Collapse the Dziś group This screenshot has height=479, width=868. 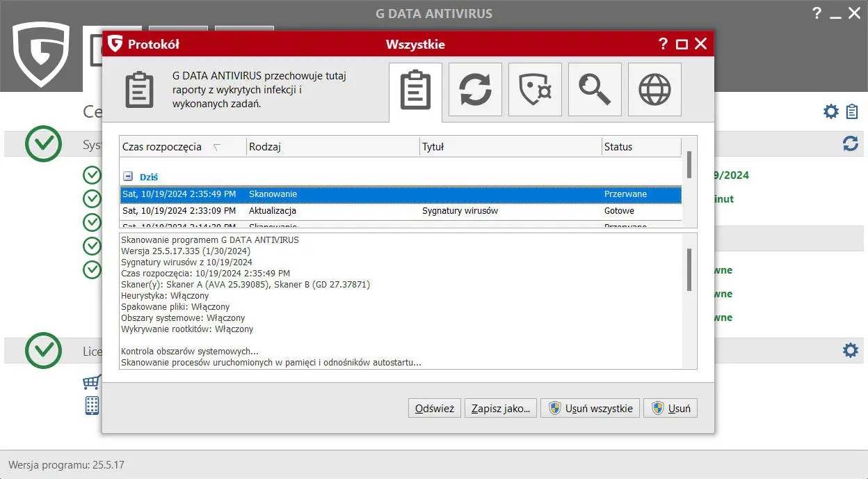[x=128, y=177]
